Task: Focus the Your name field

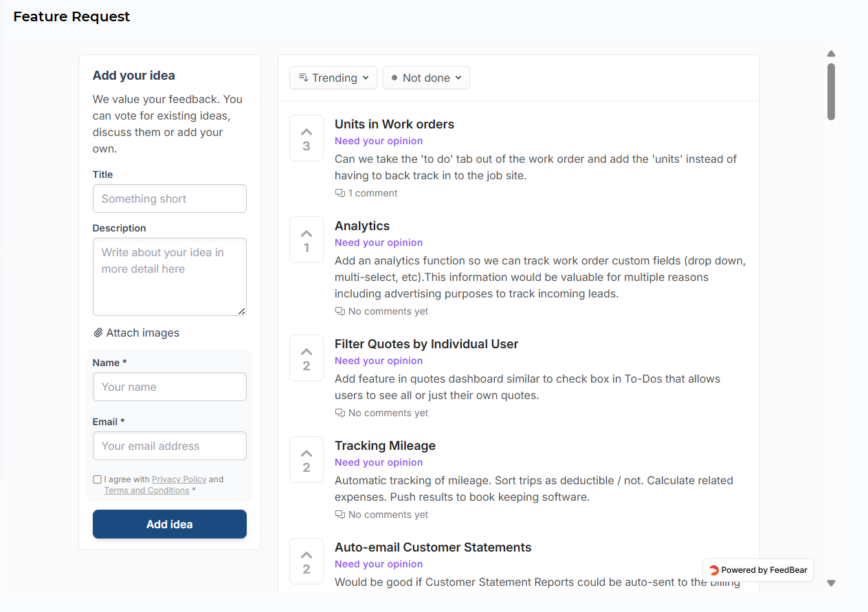Action: (x=170, y=387)
